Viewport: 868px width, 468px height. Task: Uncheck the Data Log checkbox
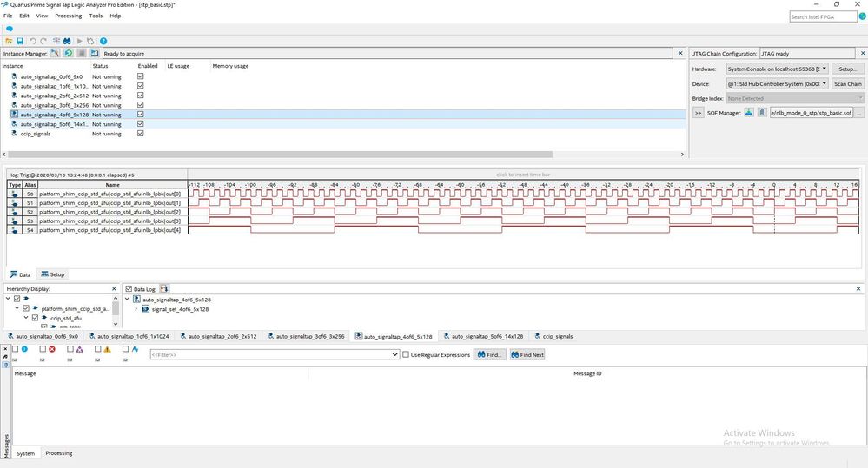129,288
